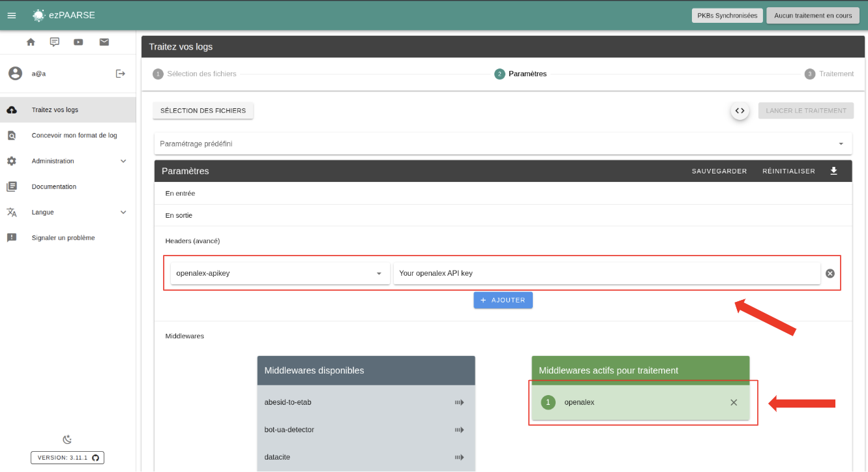Click the home icon in sidebar

(31, 42)
